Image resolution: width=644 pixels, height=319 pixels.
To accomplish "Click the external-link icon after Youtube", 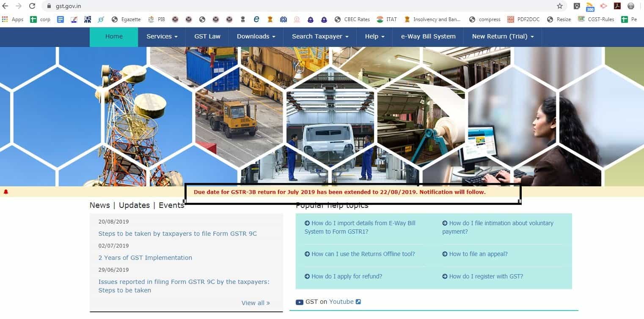I will (x=358, y=302).
